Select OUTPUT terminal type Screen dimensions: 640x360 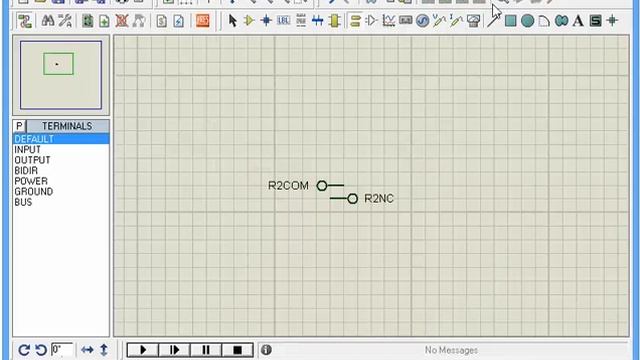tap(61, 160)
